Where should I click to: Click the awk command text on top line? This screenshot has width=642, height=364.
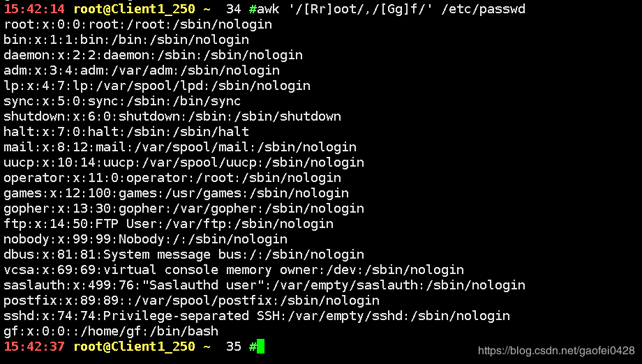[x=268, y=9]
